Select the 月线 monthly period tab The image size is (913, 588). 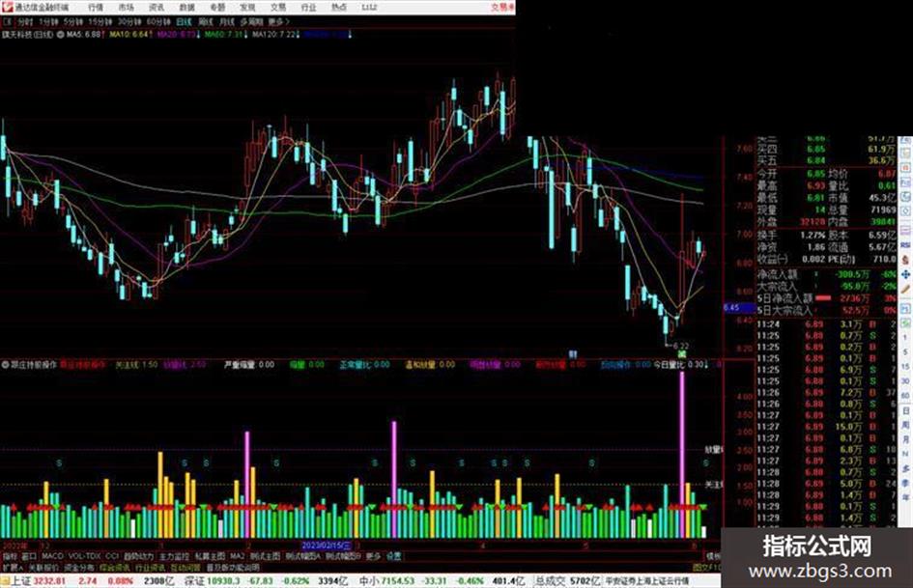click(226, 21)
